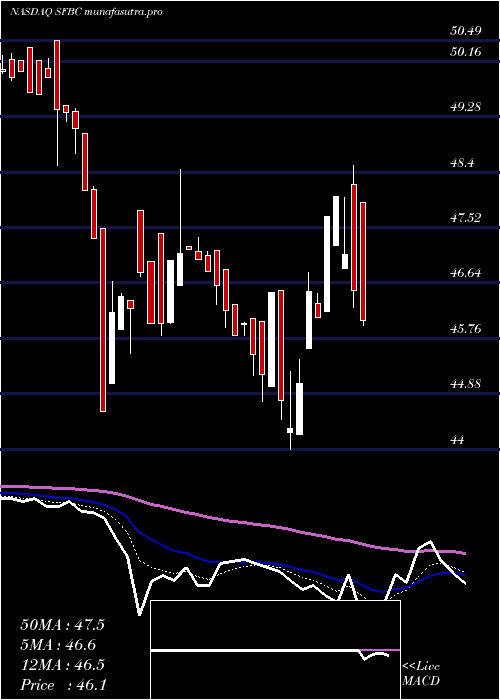Click the last red candlestick on the chart

(363, 262)
